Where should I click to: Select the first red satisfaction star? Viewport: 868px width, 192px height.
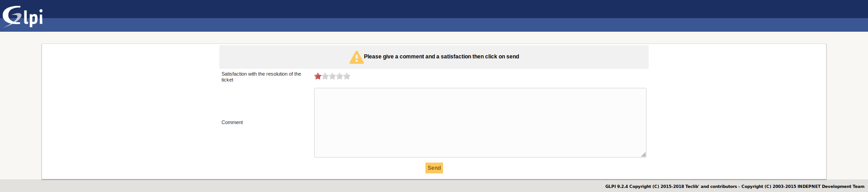coord(318,76)
